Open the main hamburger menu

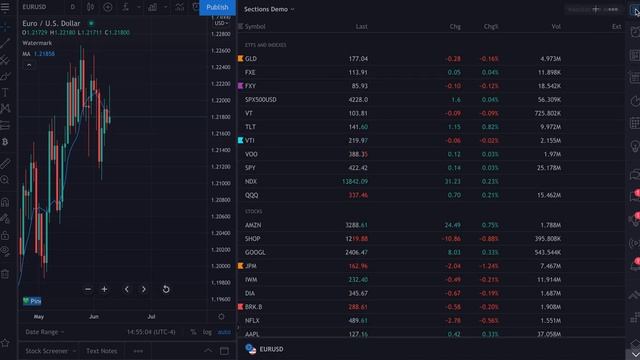point(5,7)
